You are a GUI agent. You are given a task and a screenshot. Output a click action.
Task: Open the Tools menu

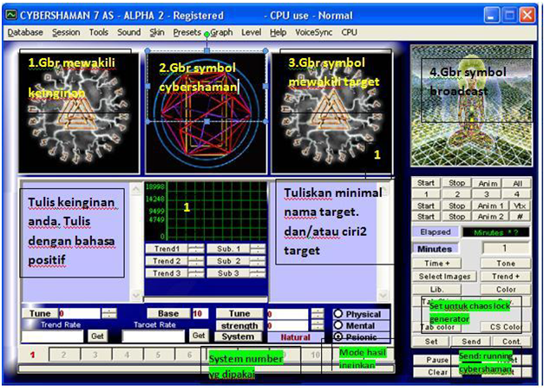(99, 33)
